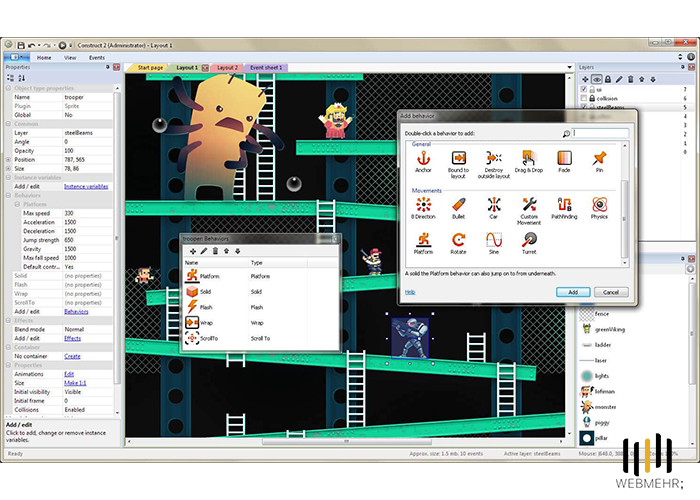This screenshot has height=500, width=700.
Task: Select the trooper sprite in layout
Action: [410, 338]
